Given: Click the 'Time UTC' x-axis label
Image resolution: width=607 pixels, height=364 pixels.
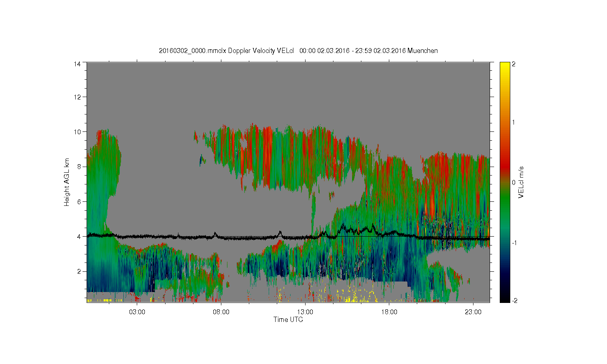Looking at the screenshot, I should 288,320.
